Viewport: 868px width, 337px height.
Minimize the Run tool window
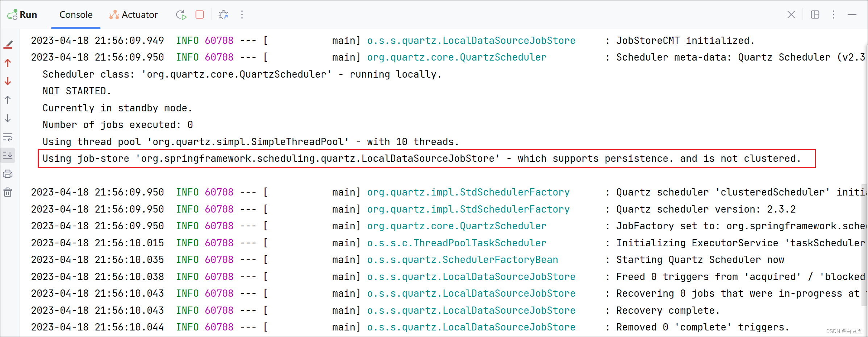[x=852, y=15]
